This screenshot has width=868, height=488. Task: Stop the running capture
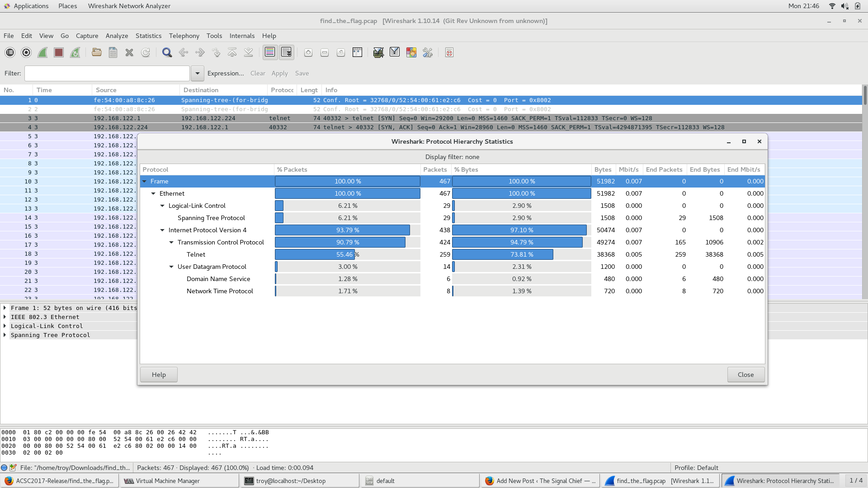pos(59,52)
